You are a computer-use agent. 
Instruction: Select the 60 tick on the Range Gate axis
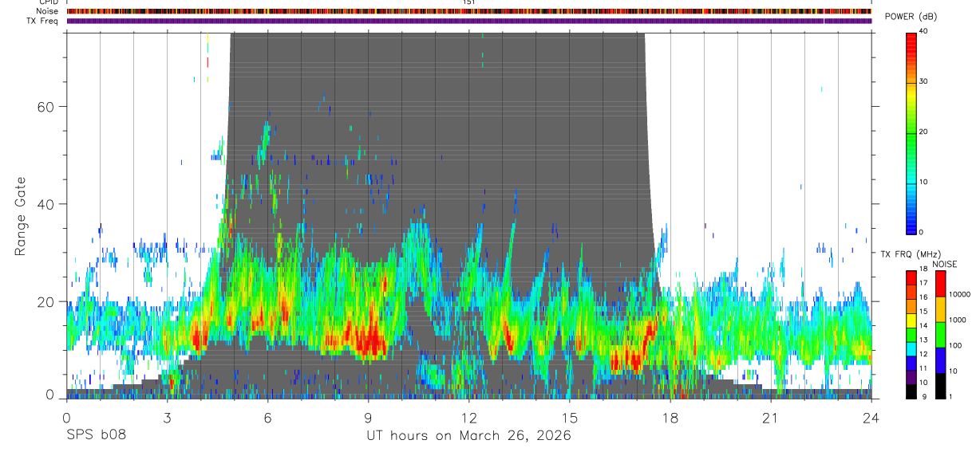click(x=45, y=106)
